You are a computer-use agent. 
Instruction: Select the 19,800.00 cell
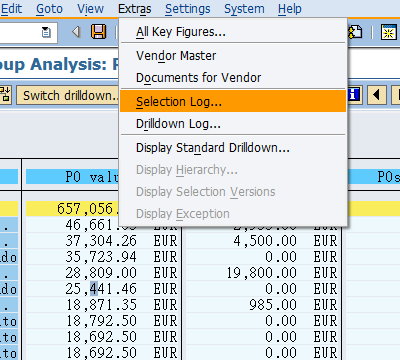[x=262, y=273]
